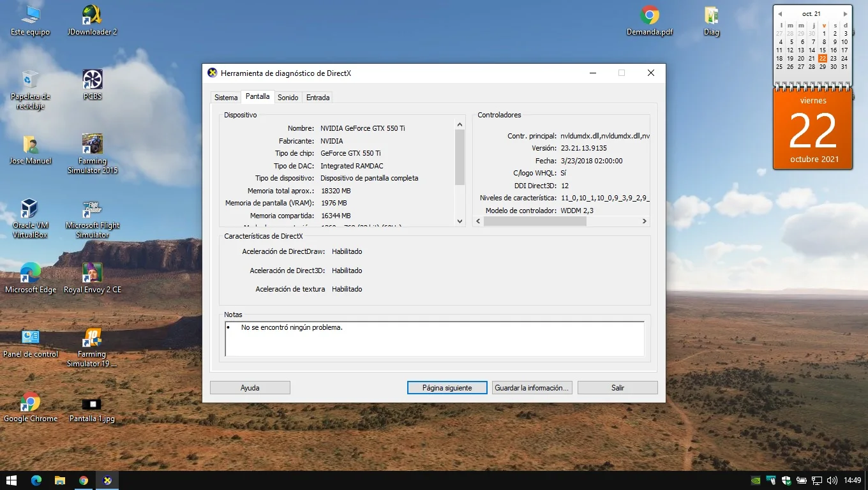Click the Dispositivo list scroll-up arrow

pyautogui.click(x=460, y=124)
